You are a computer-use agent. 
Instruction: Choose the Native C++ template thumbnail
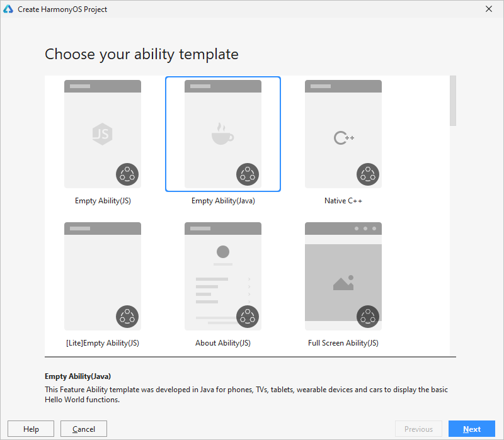point(343,134)
